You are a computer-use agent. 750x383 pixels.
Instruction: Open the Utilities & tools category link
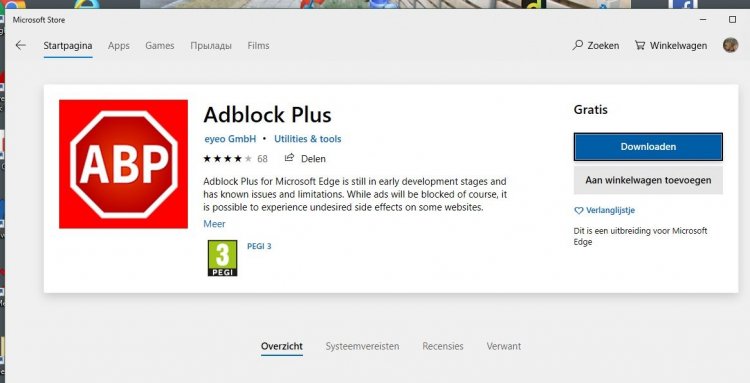click(x=308, y=139)
